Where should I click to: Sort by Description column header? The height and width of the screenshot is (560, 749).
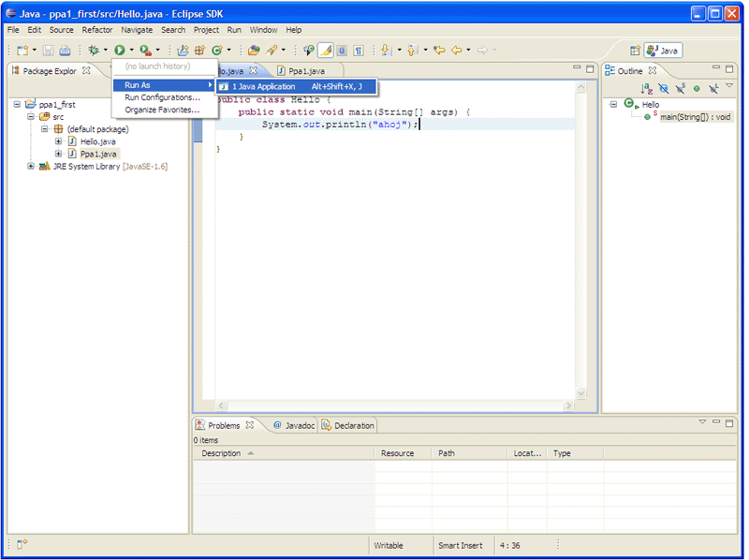[x=284, y=453]
